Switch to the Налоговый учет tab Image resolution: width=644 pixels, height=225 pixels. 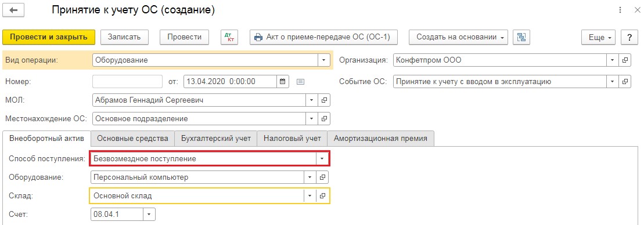point(292,138)
